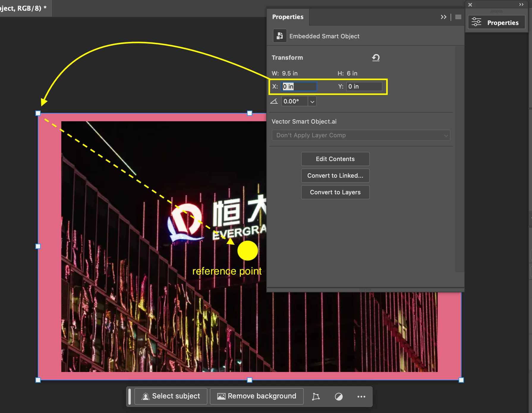The width and height of the screenshot is (532, 413).
Task: Click the bottom-left transform handle
Action: (x=38, y=380)
